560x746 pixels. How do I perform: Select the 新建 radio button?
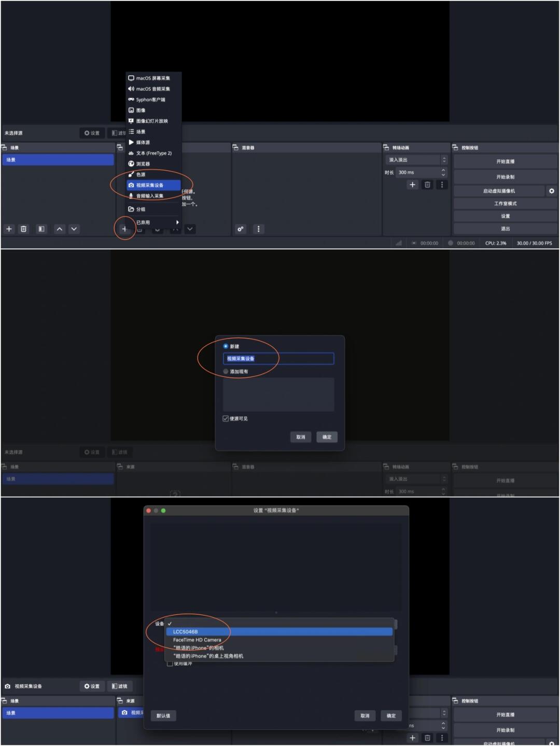226,346
